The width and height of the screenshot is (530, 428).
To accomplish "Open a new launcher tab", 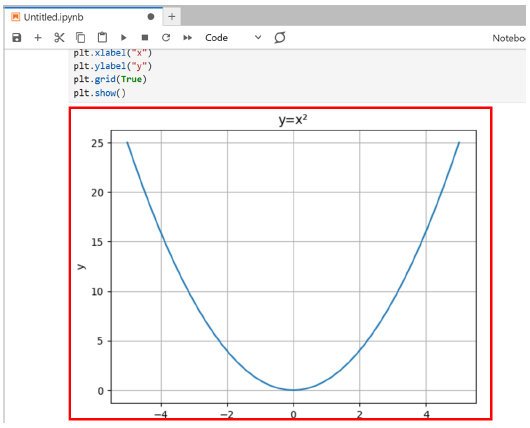I will (172, 17).
